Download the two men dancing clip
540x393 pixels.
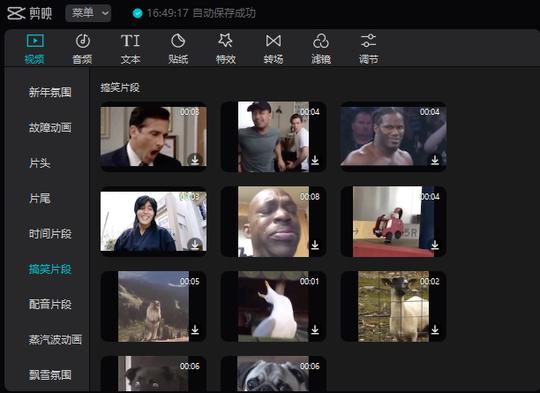[315, 160]
